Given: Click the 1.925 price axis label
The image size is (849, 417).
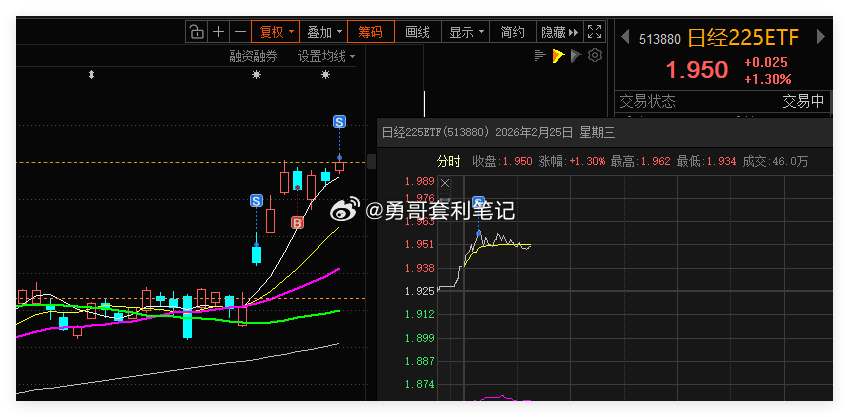Looking at the screenshot, I should [420, 291].
